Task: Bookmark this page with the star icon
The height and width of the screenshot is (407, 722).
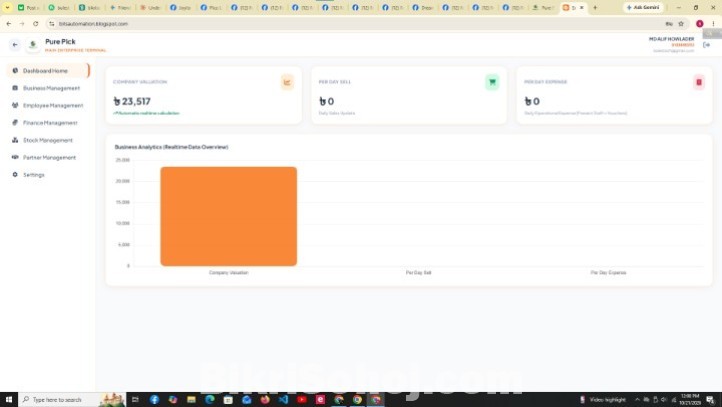Action: point(681,23)
